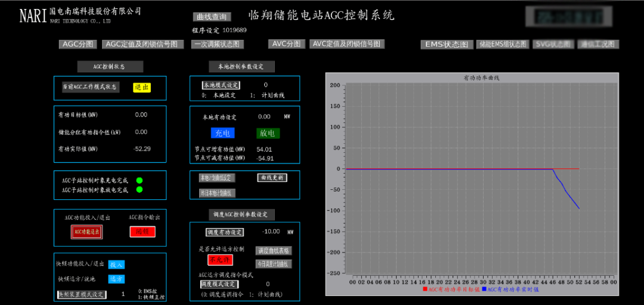
Task: Toggle the 快频远方/就地 远方 switch
Action: tap(116, 279)
